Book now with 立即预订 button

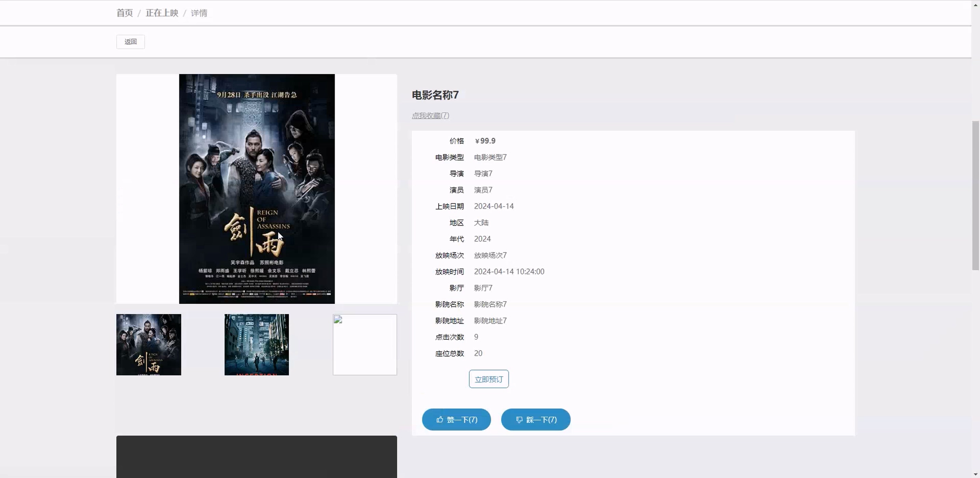tap(489, 379)
